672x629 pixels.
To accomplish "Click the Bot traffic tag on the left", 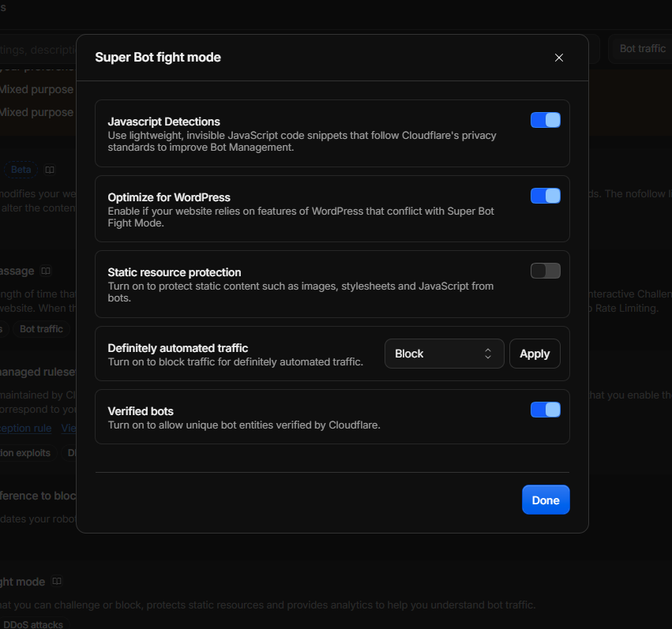I will point(41,329).
